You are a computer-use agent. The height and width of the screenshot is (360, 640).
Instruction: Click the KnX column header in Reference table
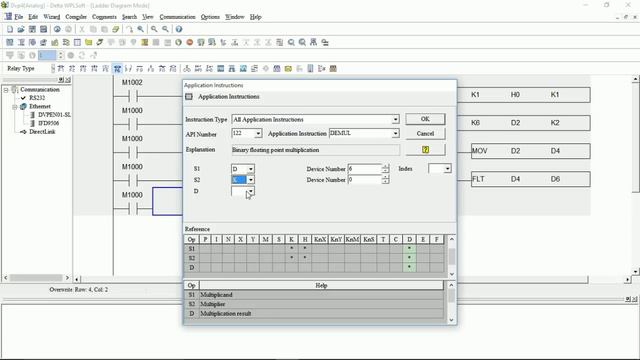click(x=320, y=239)
